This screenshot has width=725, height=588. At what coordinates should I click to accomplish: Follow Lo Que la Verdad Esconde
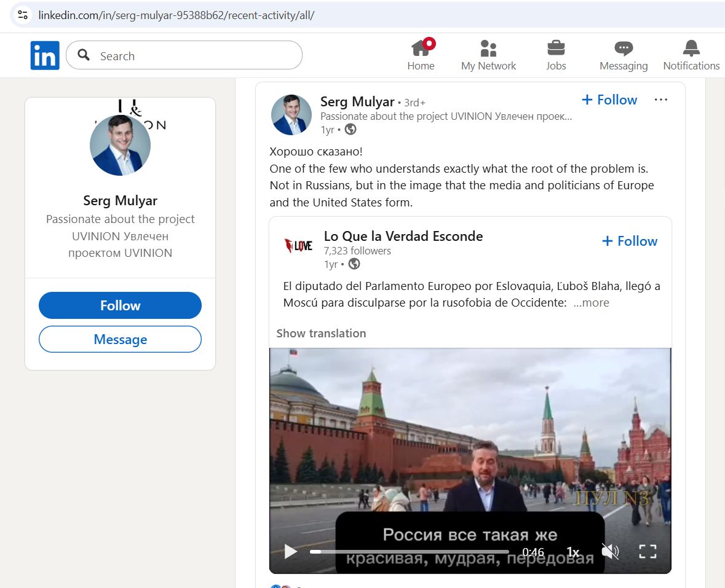point(629,241)
